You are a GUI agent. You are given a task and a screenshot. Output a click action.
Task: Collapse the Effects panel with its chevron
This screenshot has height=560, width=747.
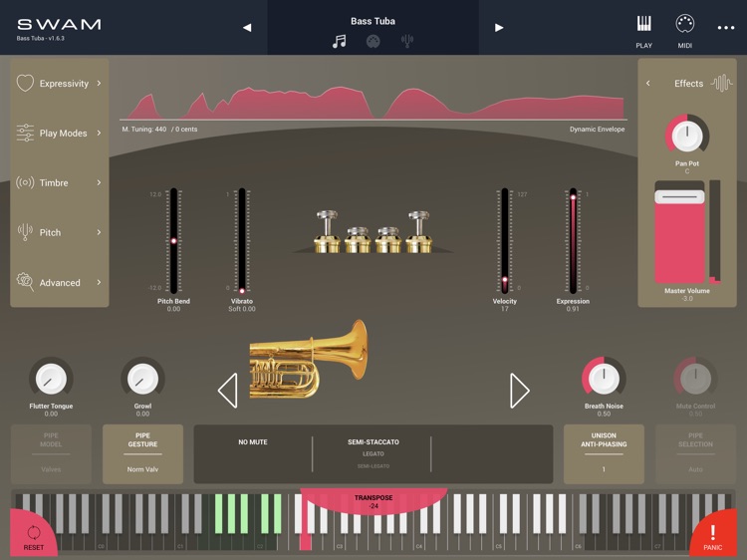(x=648, y=83)
